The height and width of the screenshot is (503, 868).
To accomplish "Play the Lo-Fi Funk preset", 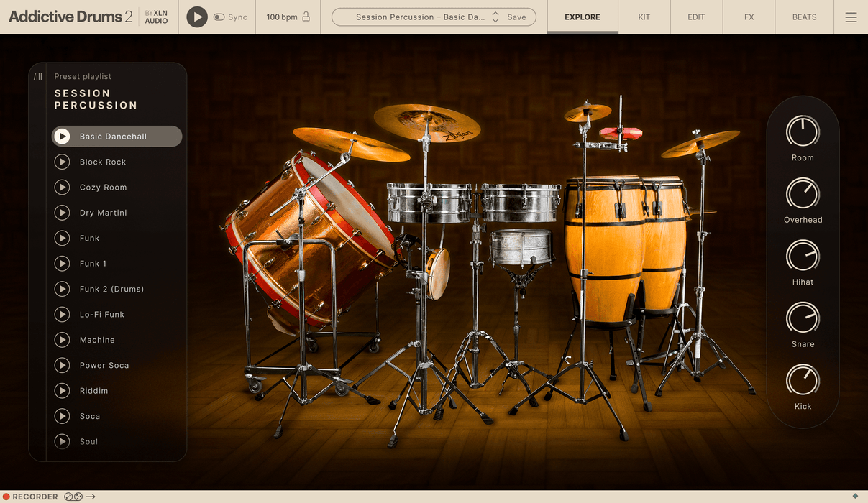I will [x=63, y=315].
